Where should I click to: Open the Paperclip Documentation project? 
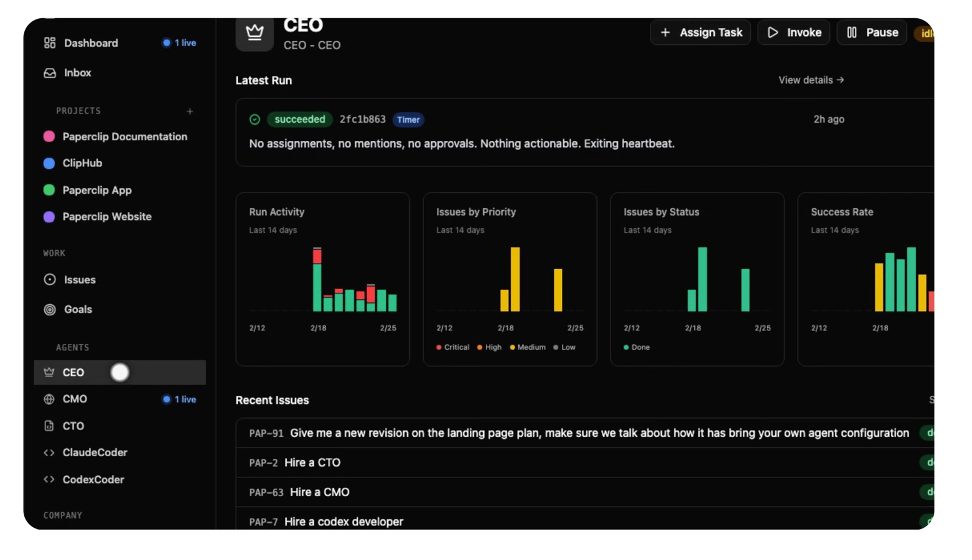click(x=125, y=137)
